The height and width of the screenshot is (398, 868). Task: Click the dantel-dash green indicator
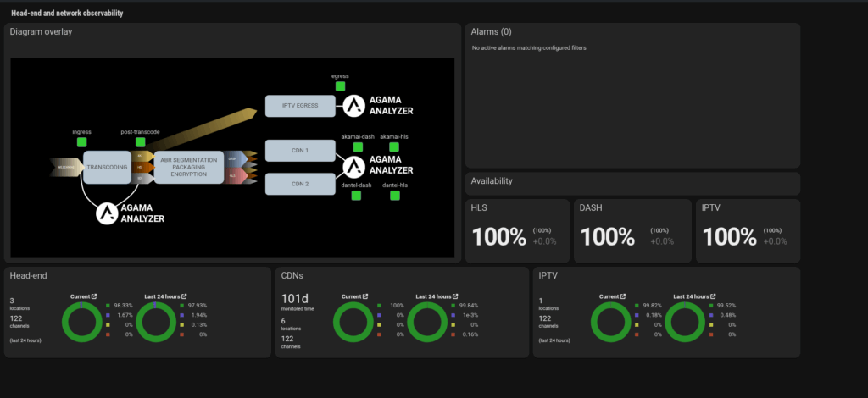[x=357, y=196]
